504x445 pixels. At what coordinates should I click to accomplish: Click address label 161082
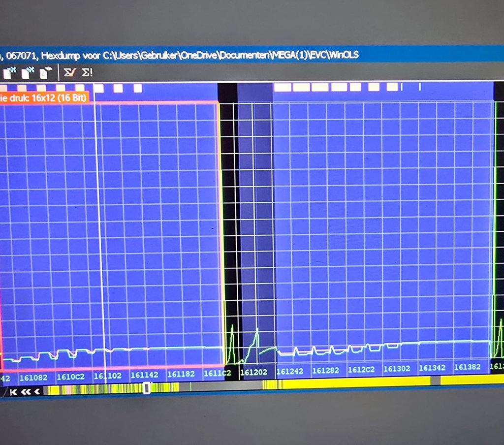tap(33, 378)
